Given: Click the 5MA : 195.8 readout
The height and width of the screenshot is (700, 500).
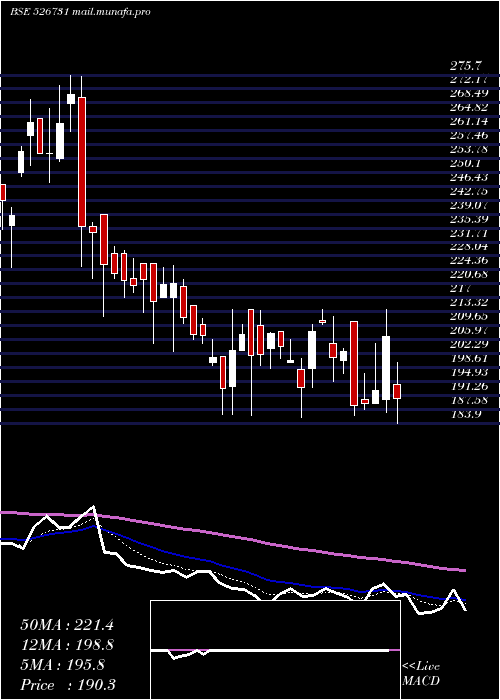Looking at the screenshot, I should (63, 665).
